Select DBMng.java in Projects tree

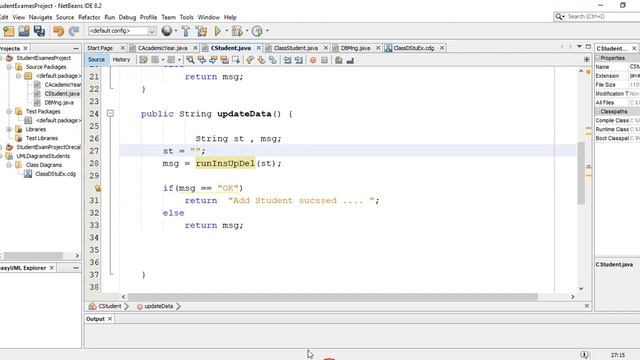coord(59,102)
